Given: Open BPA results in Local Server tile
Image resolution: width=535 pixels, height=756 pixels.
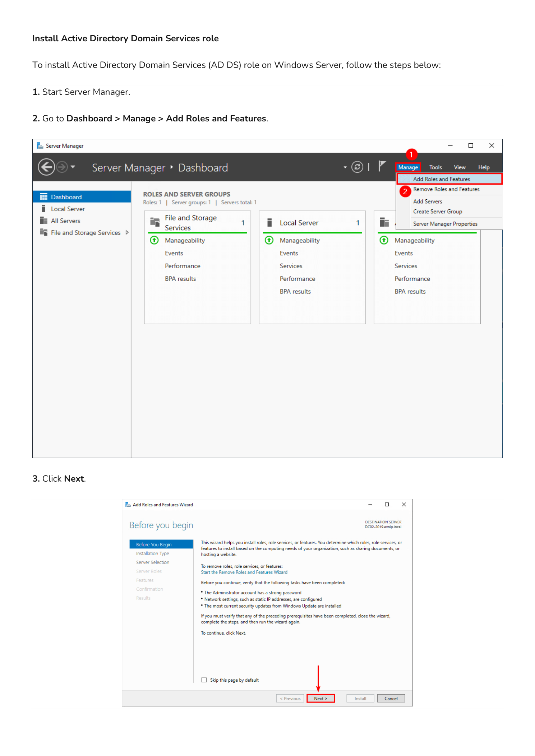Looking at the screenshot, I should coord(295,292).
